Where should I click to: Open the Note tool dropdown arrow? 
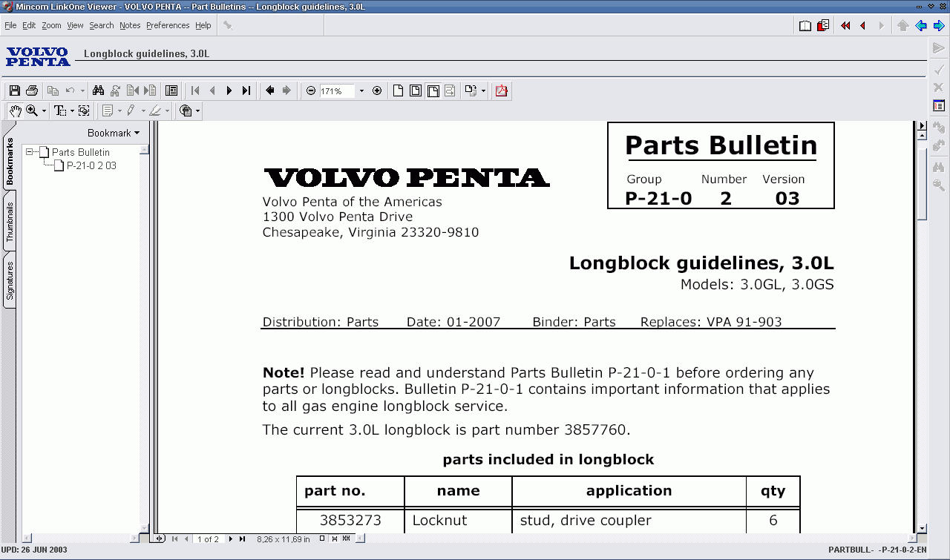coord(119,111)
